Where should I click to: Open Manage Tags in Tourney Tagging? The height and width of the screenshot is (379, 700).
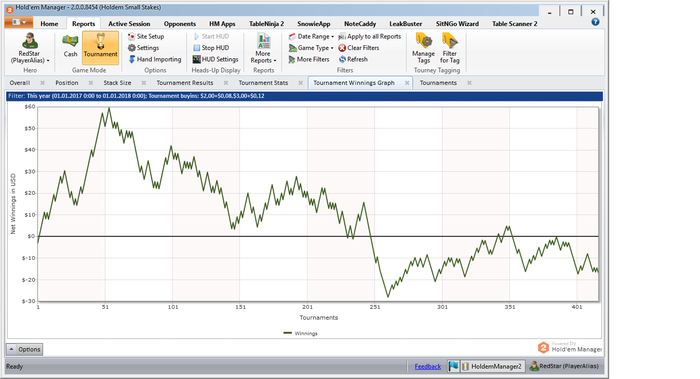click(423, 48)
